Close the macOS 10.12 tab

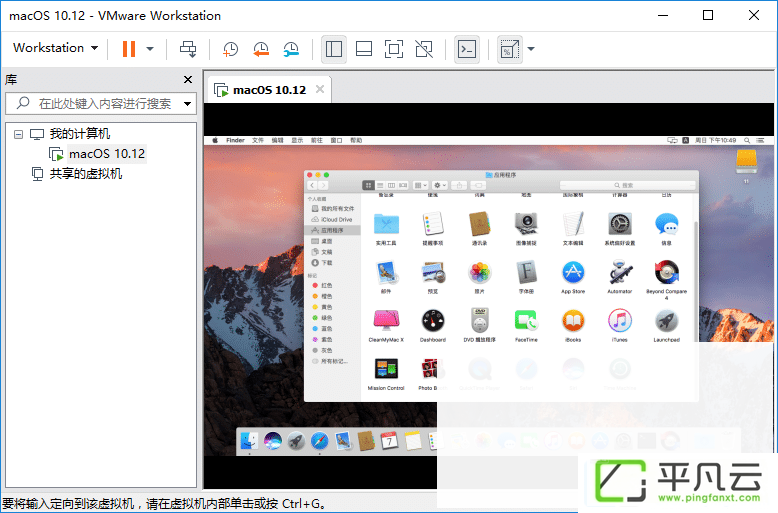320,89
